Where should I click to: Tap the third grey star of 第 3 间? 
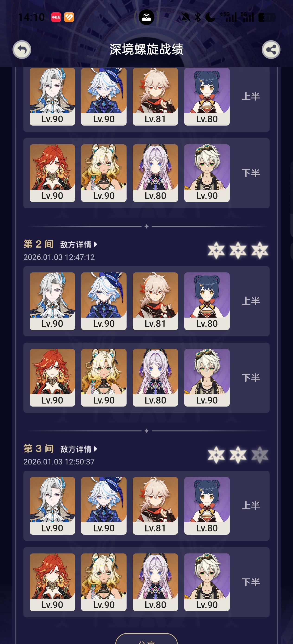pyautogui.click(x=260, y=455)
